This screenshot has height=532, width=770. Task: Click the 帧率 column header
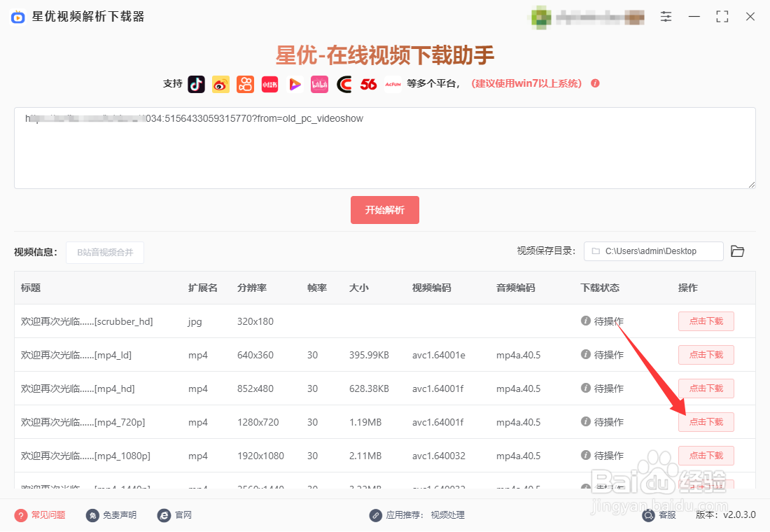pos(316,288)
